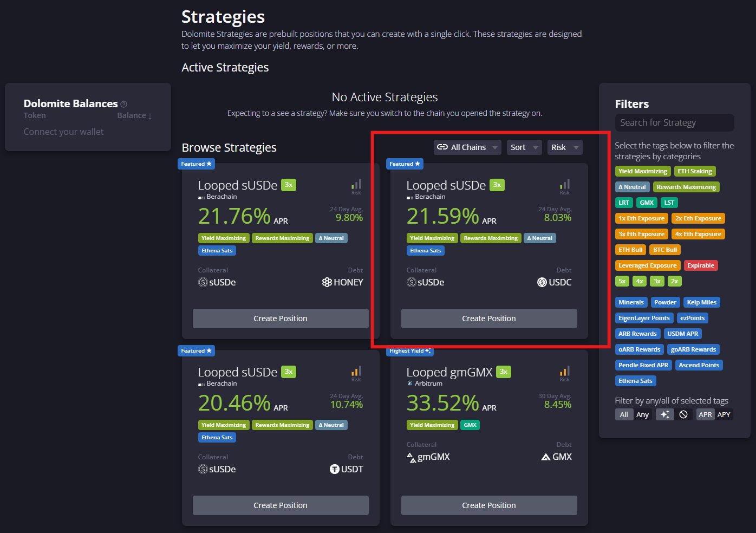Click the crossed-circle icon filter button

coord(683,414)
